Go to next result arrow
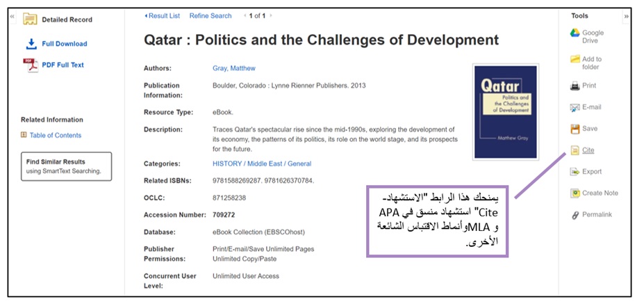644x304 pixels. click(271, 15)
